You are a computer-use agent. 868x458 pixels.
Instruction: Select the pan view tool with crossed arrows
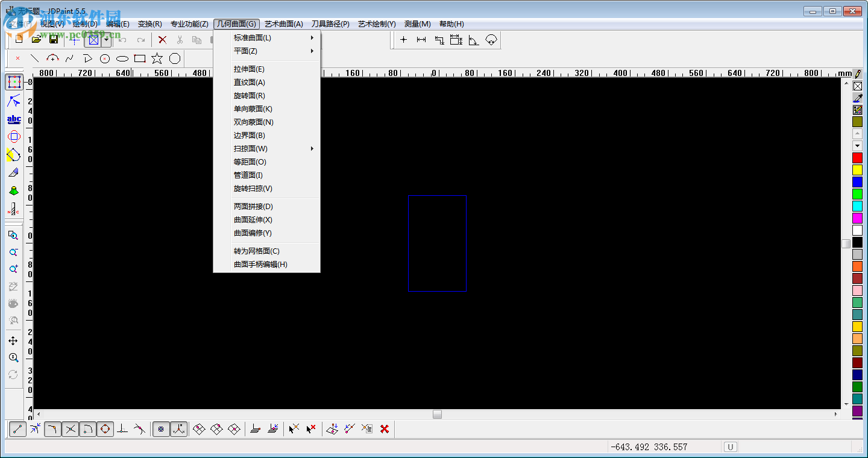tap(13, 340)
